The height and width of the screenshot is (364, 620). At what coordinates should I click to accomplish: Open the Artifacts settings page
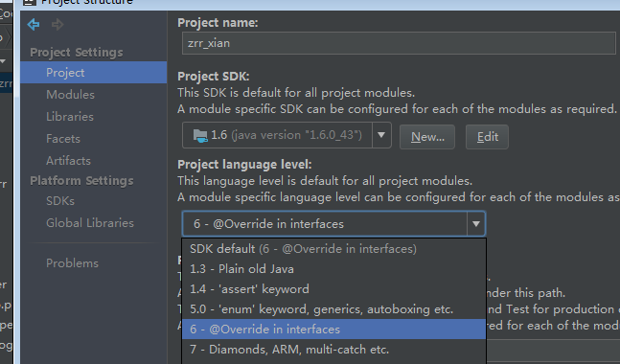(68, 161)
